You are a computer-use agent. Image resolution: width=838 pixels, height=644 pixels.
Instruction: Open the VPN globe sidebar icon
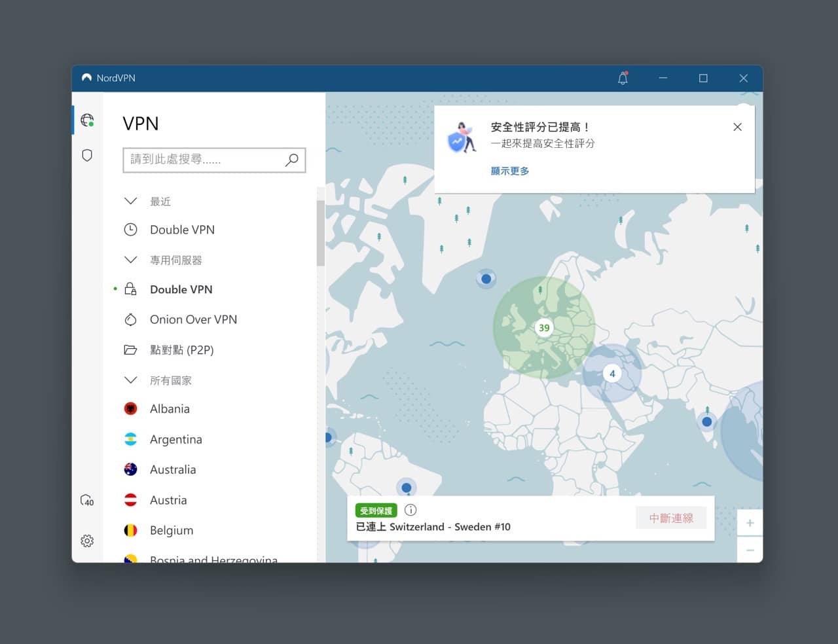coord(87,120)
